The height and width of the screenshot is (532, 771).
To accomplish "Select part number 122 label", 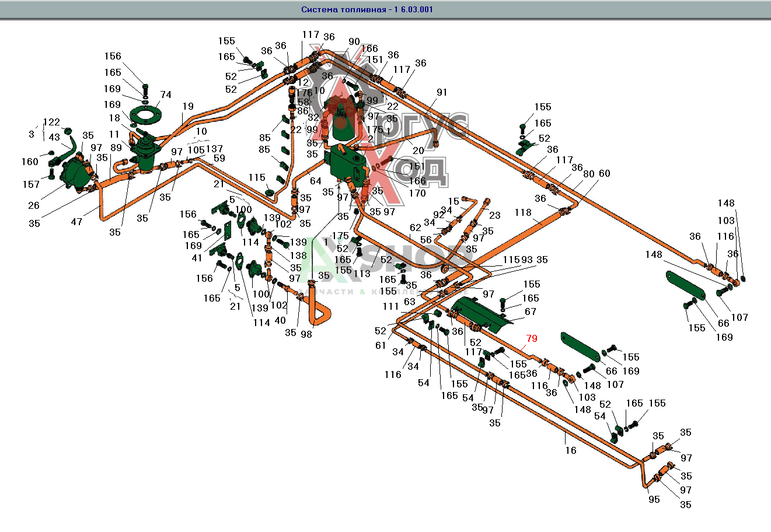I will pyautogui.click(x=51, y=122).
